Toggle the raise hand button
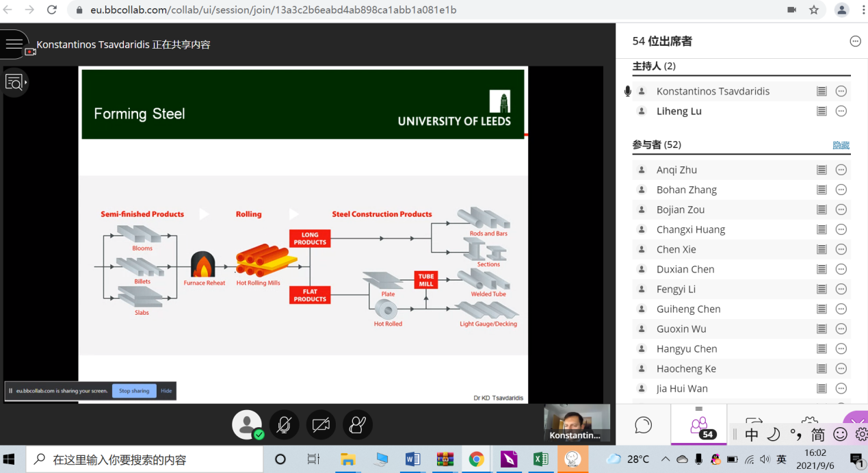The image size is (868, 473). coord(358,425)
